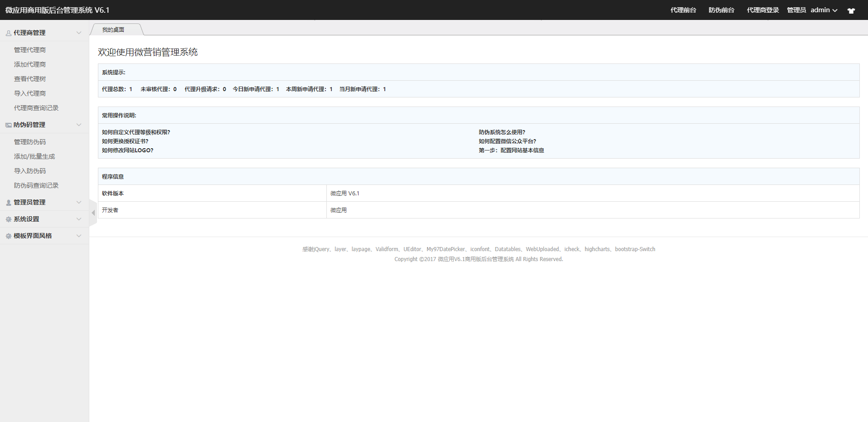This screenshot has width=868, height=422.
Task: Click the administrator management user icon
Action: pyautogui.click(x=9, y=203)
